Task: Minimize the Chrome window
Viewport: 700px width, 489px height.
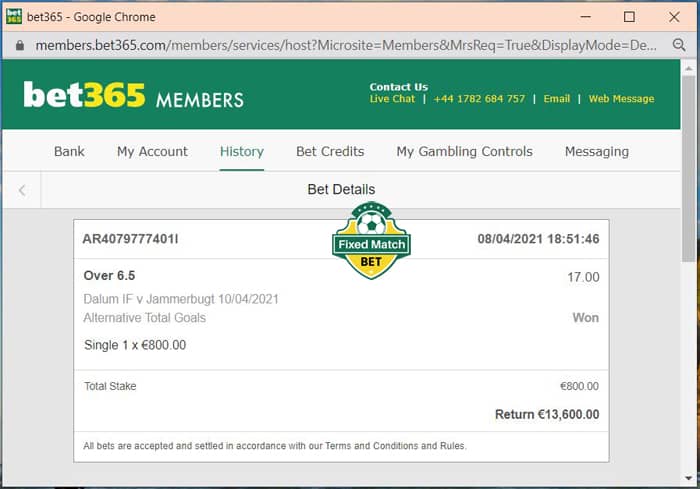Action: pyautogui.click(x=585, y=17)
